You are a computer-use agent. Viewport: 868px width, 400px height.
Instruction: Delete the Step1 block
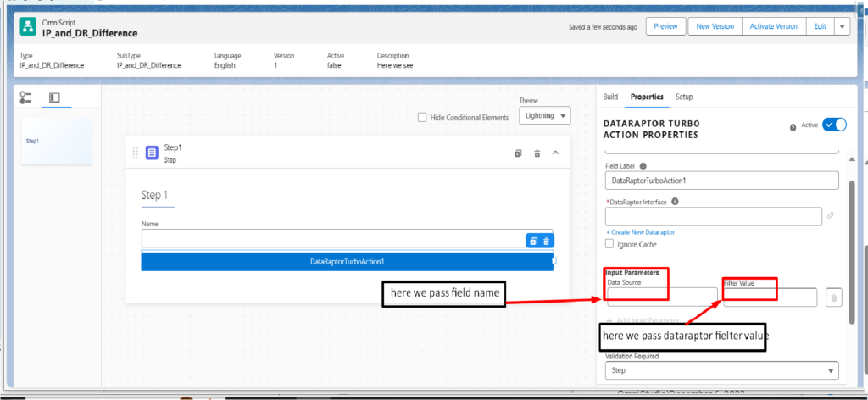(x=537, y=153)
